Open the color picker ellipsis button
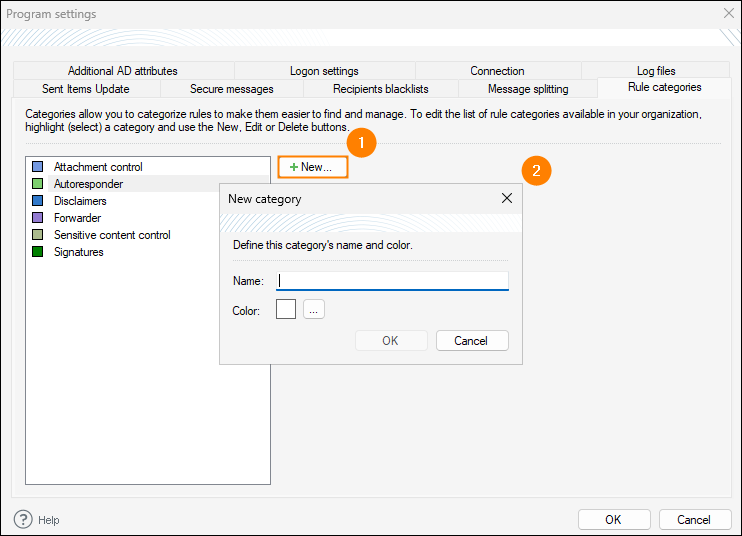The image size is (742, 536). point(314,310)
